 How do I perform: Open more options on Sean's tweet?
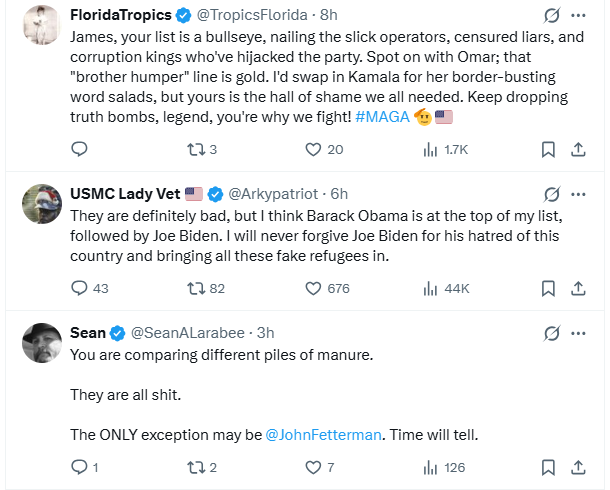578,333
